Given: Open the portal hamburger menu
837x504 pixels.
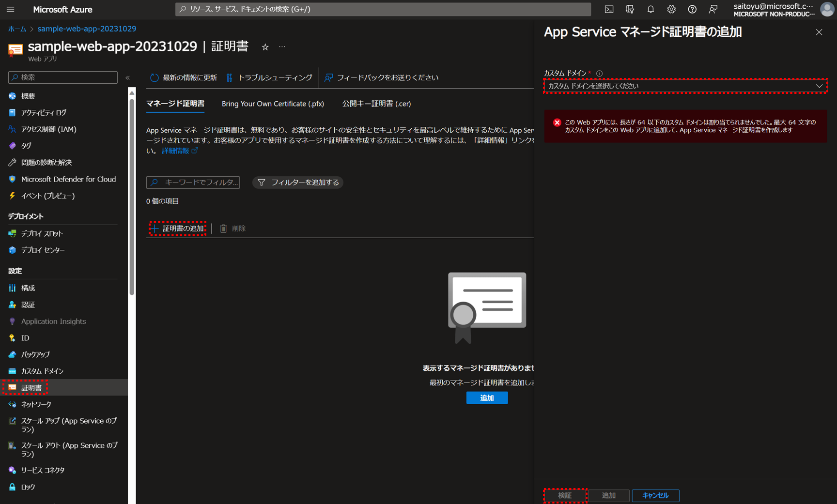Looking at the screenshot, I should (11, 9).
